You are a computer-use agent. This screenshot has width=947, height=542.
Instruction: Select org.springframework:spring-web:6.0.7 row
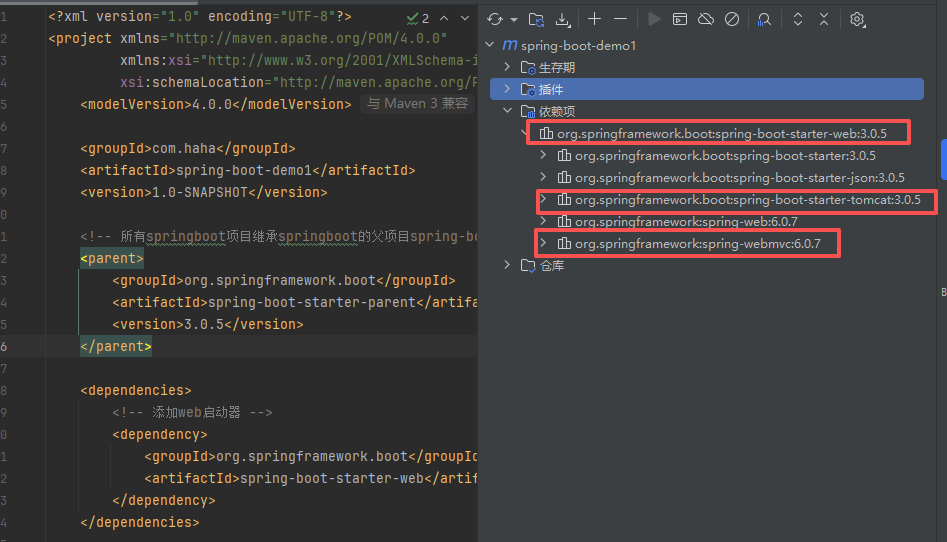coord(685,222)
